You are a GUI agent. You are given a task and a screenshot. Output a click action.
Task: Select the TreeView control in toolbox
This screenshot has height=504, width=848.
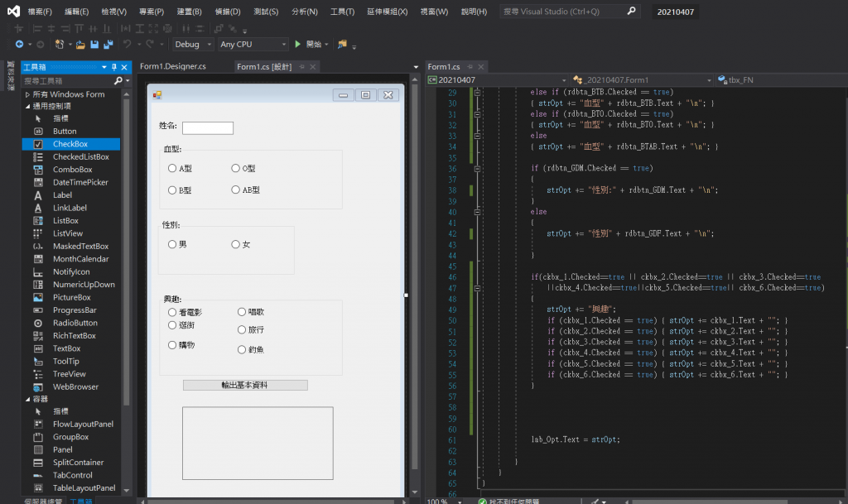pos(69,374)
